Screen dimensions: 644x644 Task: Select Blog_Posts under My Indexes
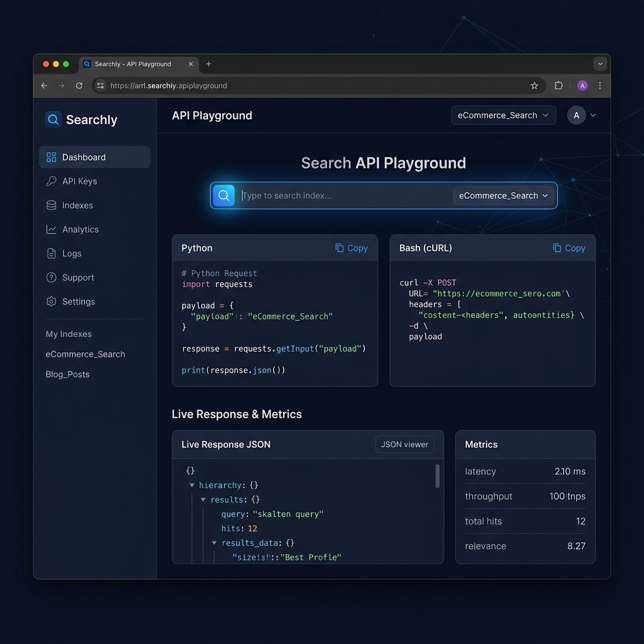[x=68, y=374]
